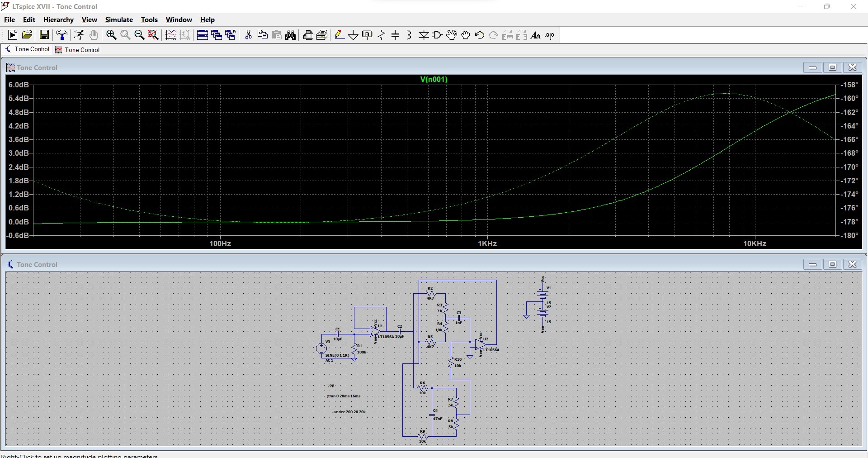Open the View menu
868x458 pixels.
(89, 20)
